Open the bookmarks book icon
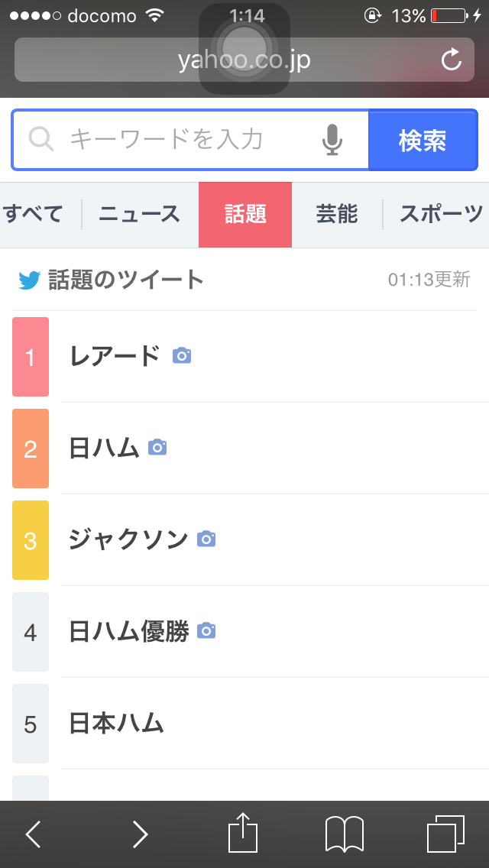This screenshot has width=489, height=868. [x=344, y=833]
